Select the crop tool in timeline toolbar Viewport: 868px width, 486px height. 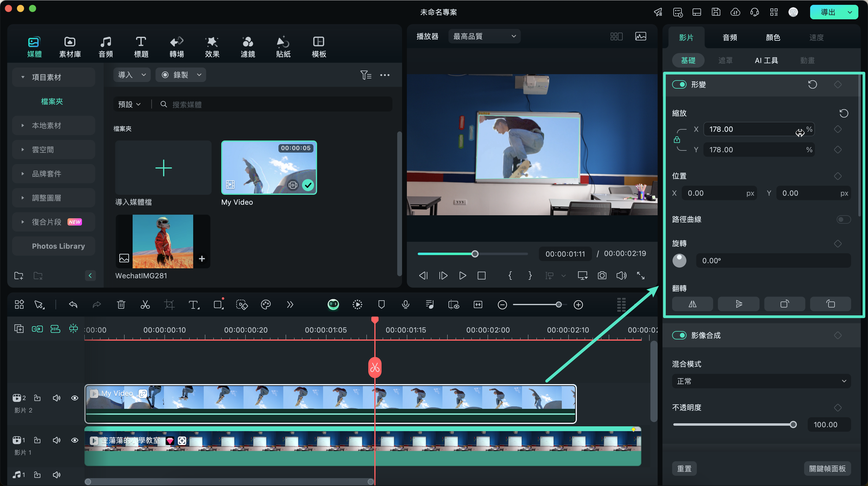click(x=169, y=305)
